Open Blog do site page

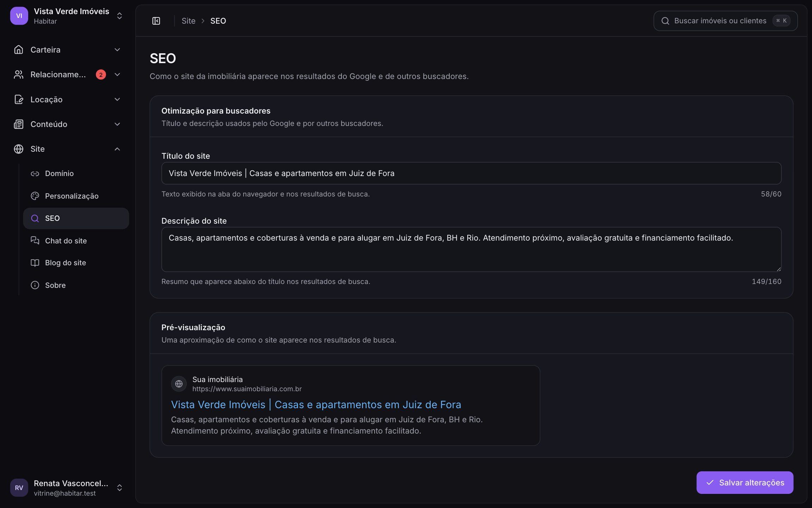coord(76,263)
